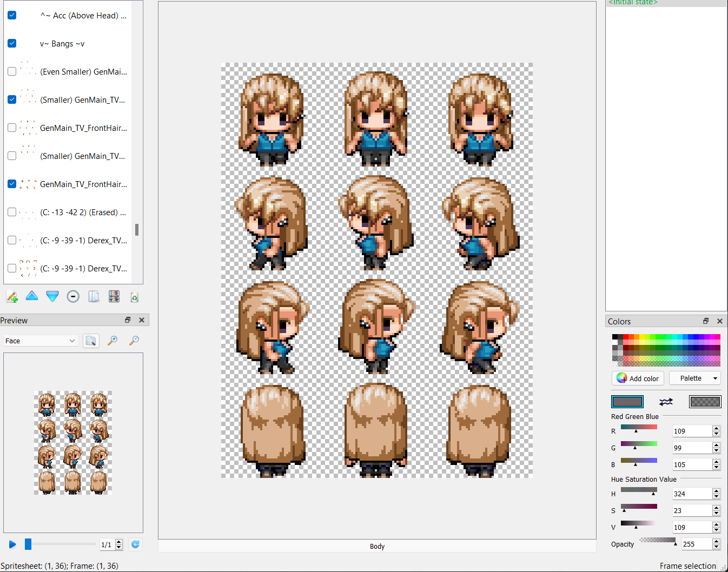Adjust the Value brightness slider

click(639, 524)
